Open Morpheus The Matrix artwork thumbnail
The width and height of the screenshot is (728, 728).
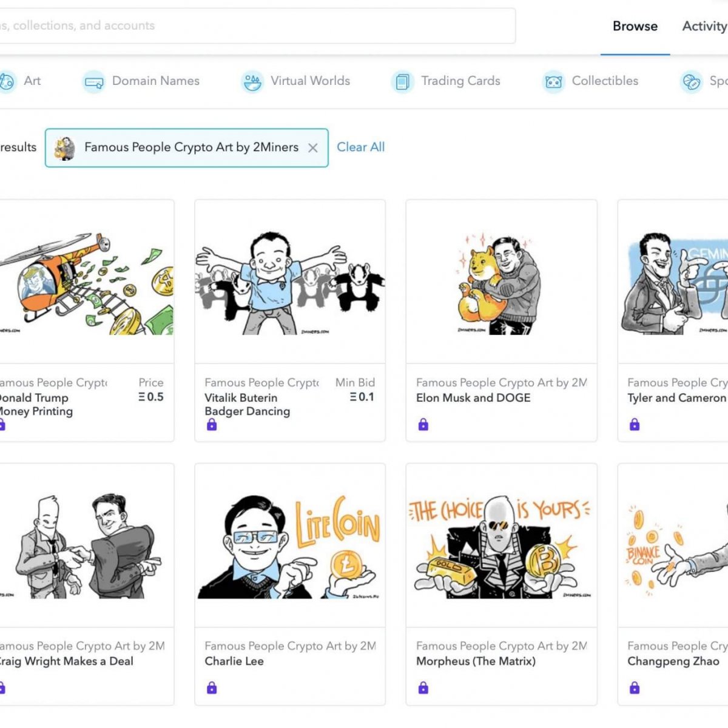501,546
